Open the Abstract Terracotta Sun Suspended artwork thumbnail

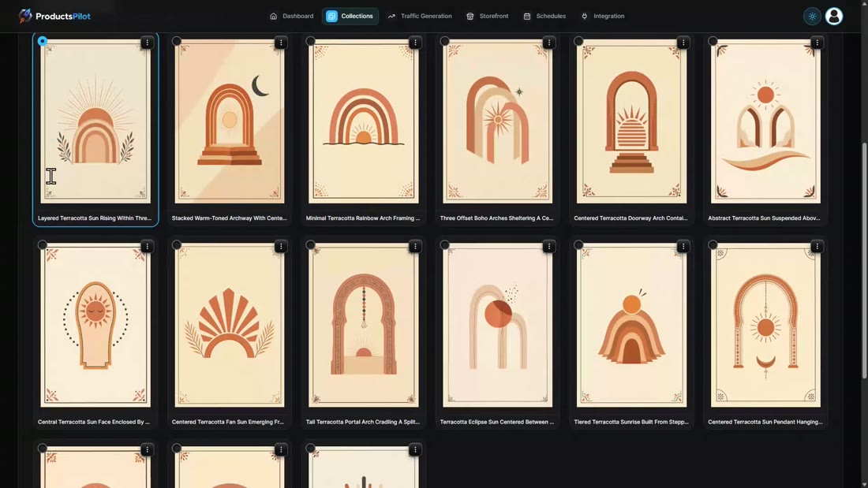click(x=765, y=121)
